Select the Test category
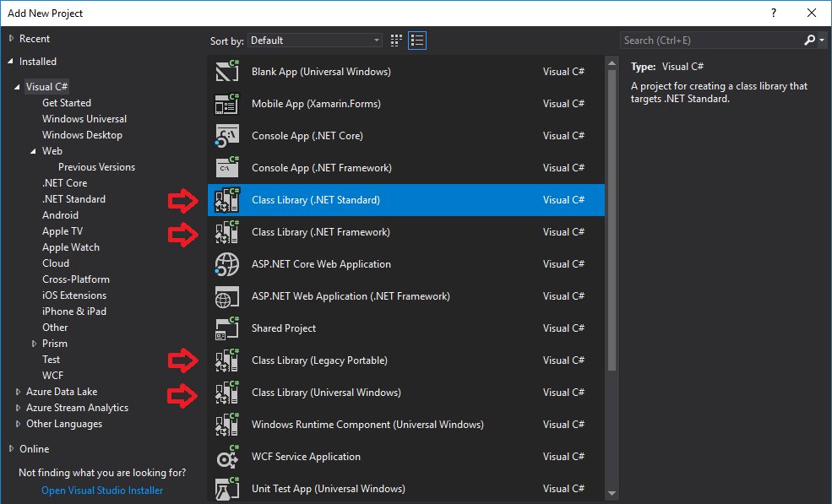 pyautogui.click(x=51, y=359)
